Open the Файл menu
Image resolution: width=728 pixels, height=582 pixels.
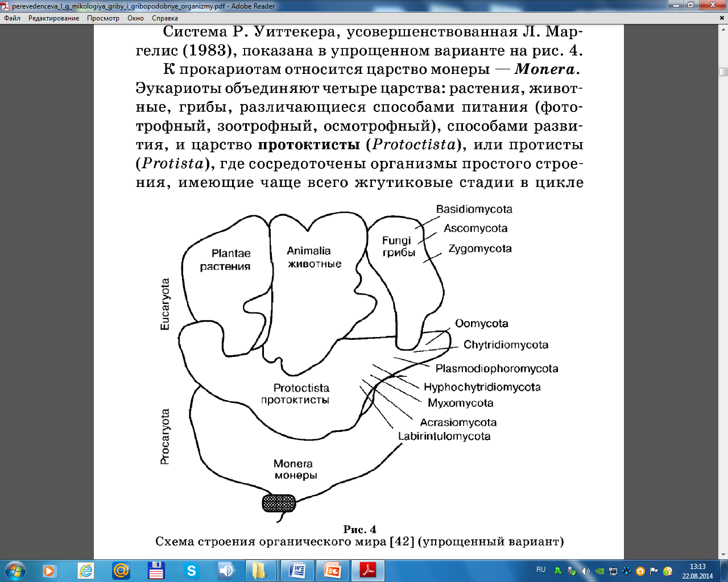coord(13,18)
